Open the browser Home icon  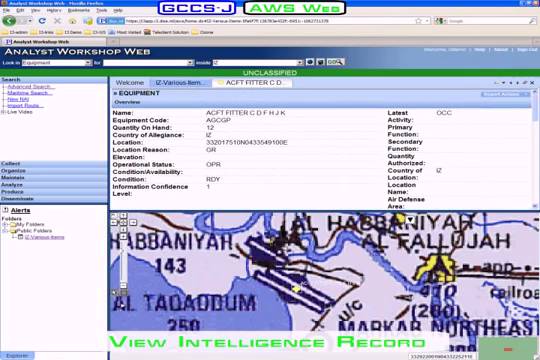[x=73, y=21]
